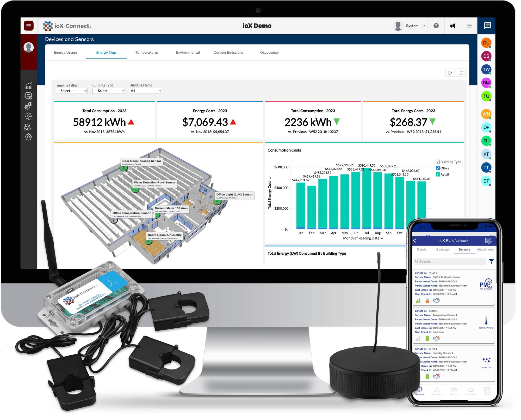The height and width of the screenshot is (420, 521).
Task: Click the Water Detection Puck Sensor label
Action: (155, 184)
